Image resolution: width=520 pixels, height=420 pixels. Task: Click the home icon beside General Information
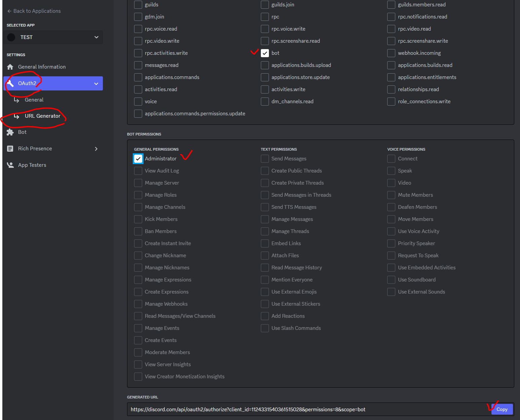tap(10, 67)
